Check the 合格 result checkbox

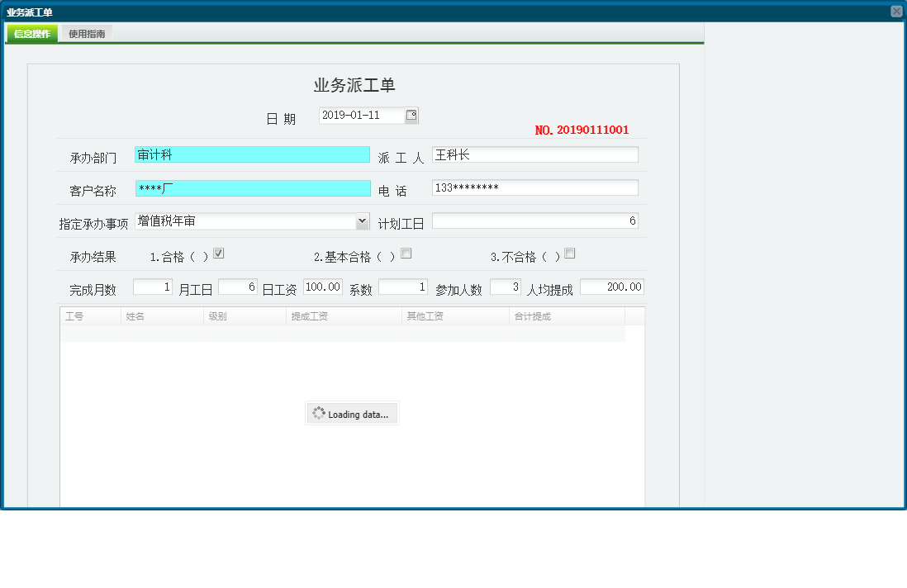click(x=218, y=253)
